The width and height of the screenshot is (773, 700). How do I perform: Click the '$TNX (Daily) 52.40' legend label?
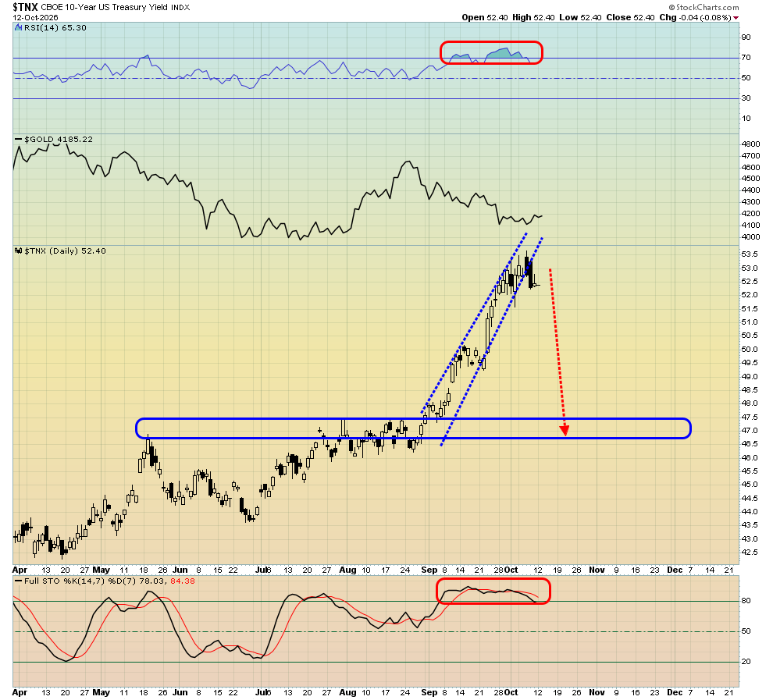click(x=65, y=251)
